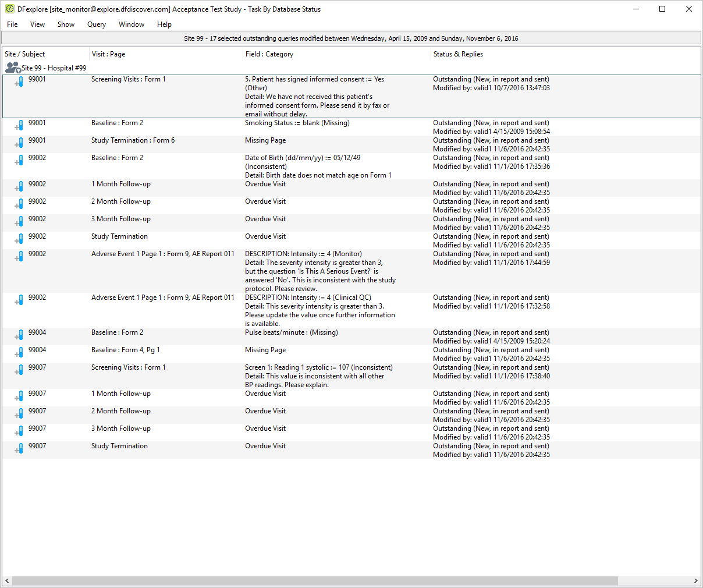Click query icon for 99007 Screening Visits row

[x=19, y=370]
